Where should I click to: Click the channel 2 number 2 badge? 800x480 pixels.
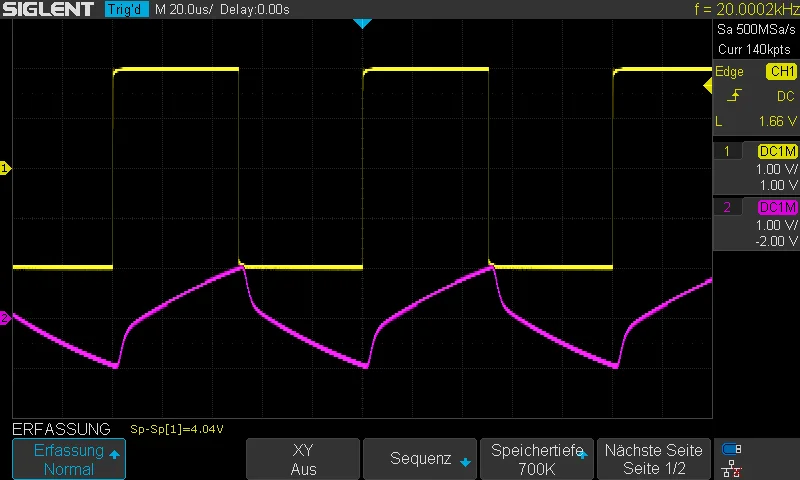(x=727, y=207)
